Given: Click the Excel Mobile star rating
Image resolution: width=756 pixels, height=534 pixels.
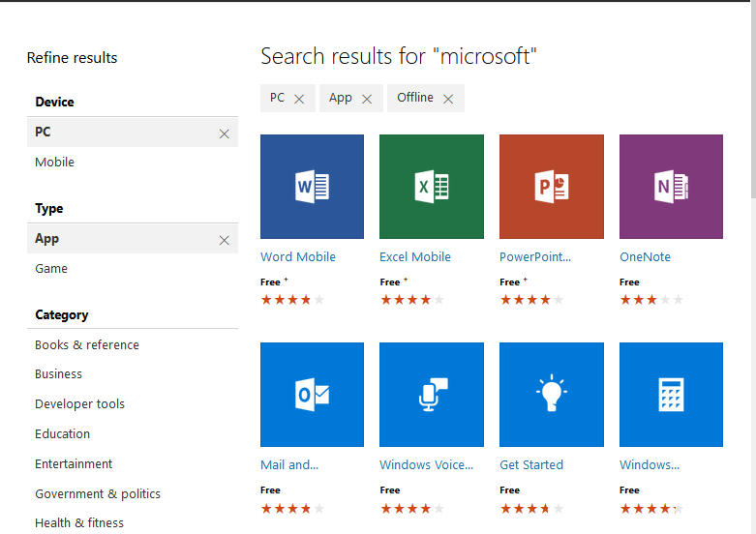Looking at the screenshot, I should click(x=412, y=300).
